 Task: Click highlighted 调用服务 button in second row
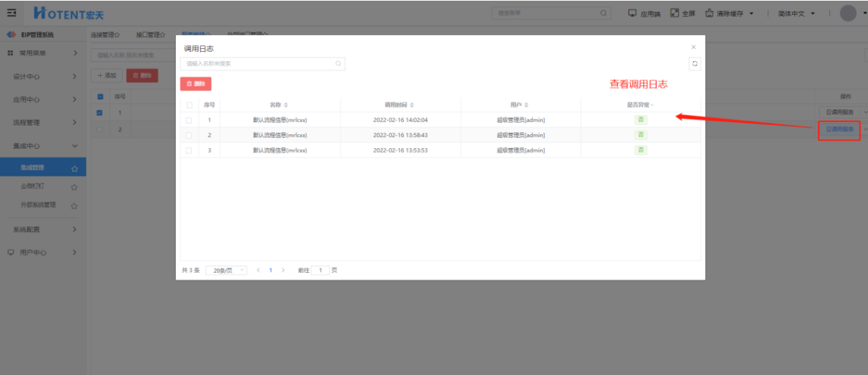tap(840, 130)
